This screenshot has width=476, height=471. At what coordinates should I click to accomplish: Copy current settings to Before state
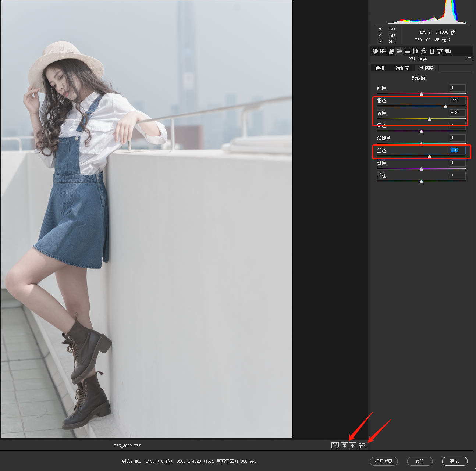(353, 445)
